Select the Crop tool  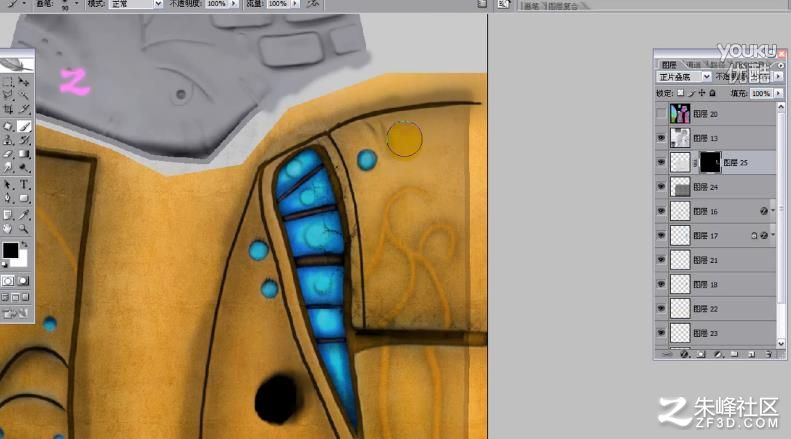(x=8, y=108)
